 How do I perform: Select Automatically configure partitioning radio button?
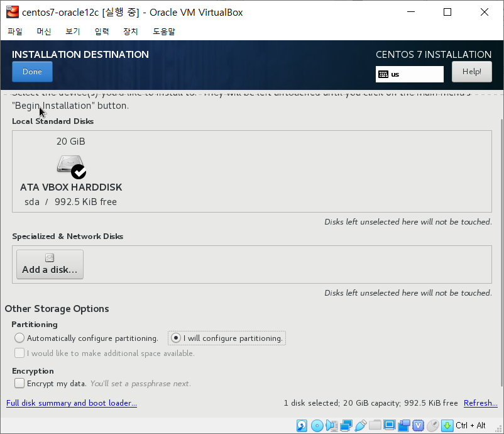[19, 338]
